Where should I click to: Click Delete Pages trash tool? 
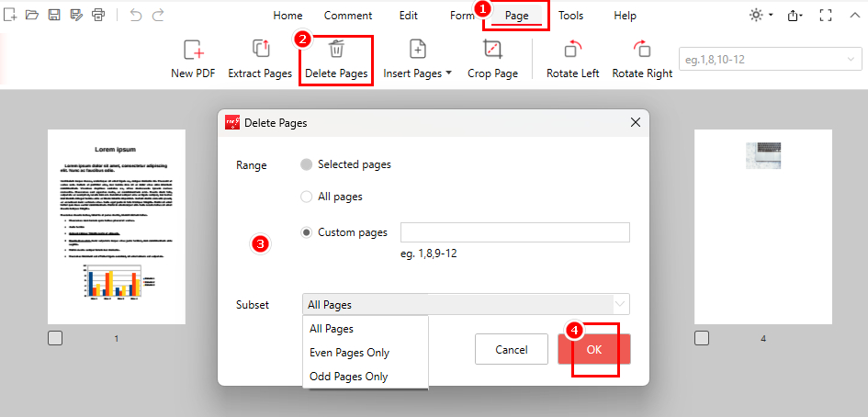point(336,60)
